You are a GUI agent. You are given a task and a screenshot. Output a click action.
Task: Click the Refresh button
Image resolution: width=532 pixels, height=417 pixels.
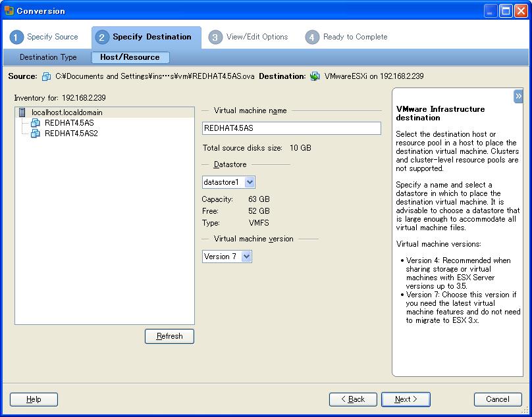(169, 336)
